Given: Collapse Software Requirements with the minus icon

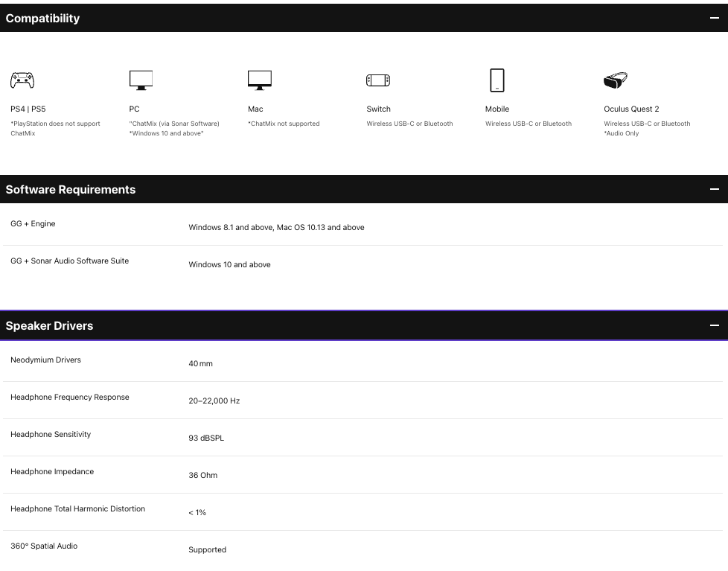Looking at the screenshot, I should point(715,190).
